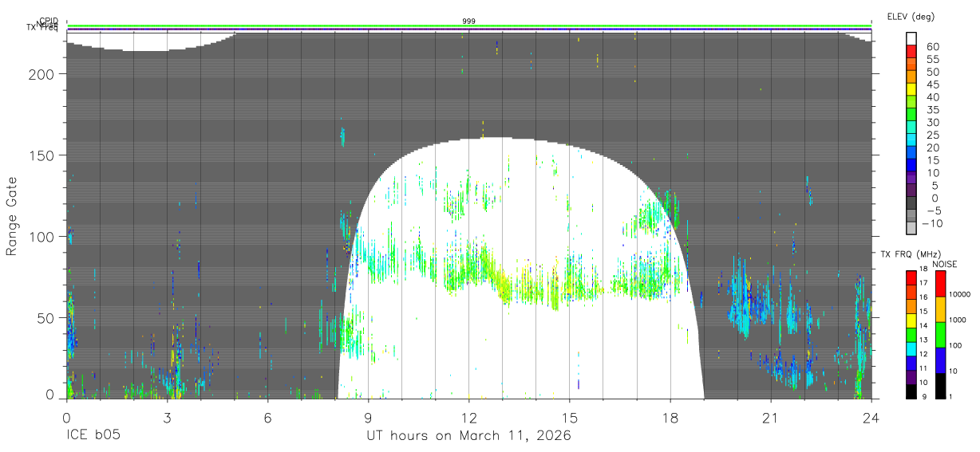Click the 'UT hours on March 11, 2026' label
Viewport: 980px width, 452px height.
click(x=468, y=436)
